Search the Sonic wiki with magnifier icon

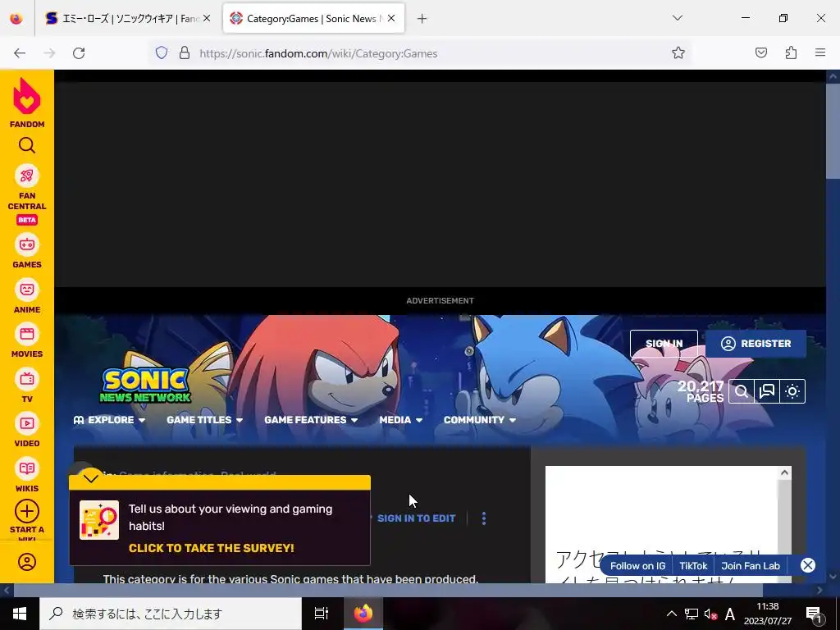742,391
